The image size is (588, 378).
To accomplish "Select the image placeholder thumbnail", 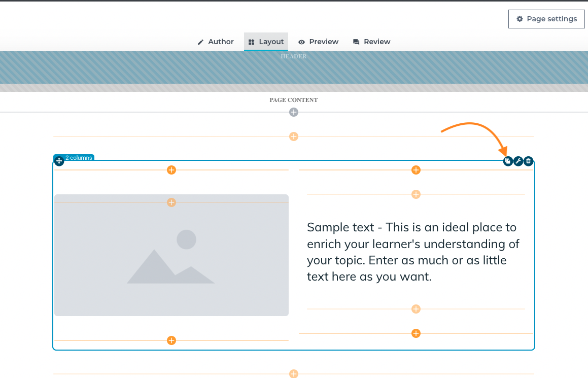I will coord(171,255).
